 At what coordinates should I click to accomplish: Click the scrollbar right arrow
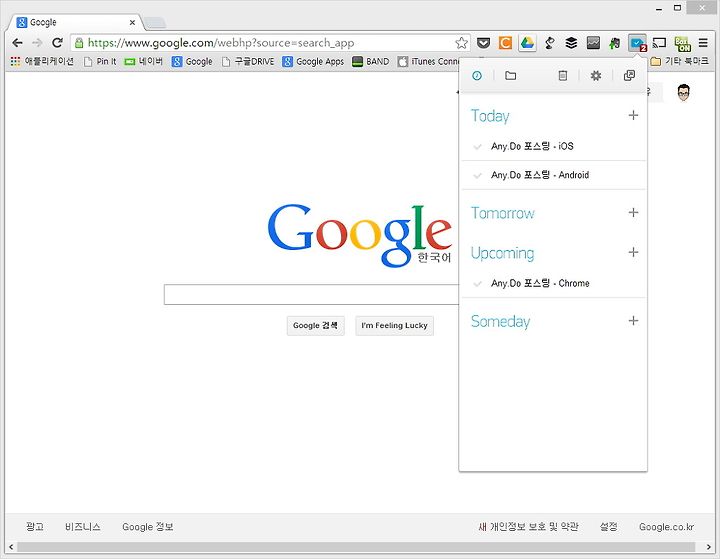[709, 547]
